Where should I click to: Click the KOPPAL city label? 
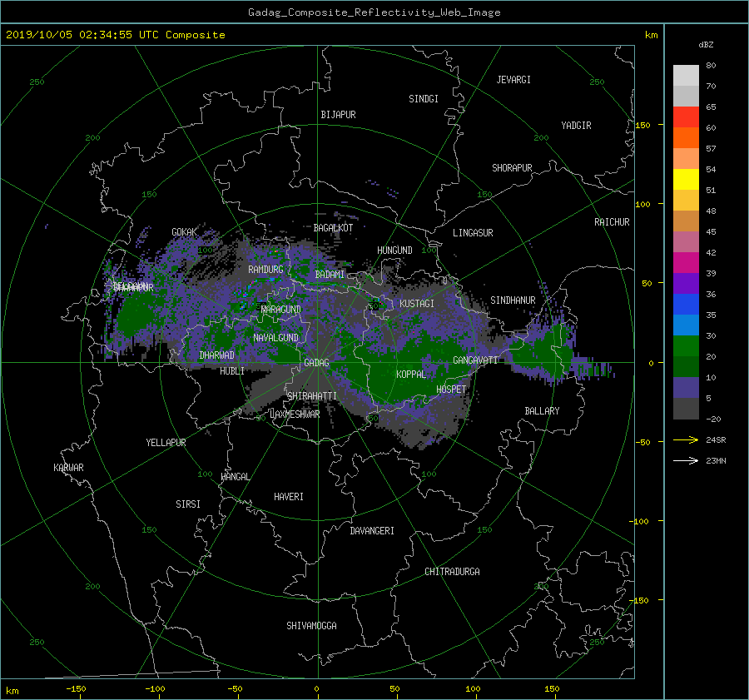pyautogui.click(x=411, y=374)
